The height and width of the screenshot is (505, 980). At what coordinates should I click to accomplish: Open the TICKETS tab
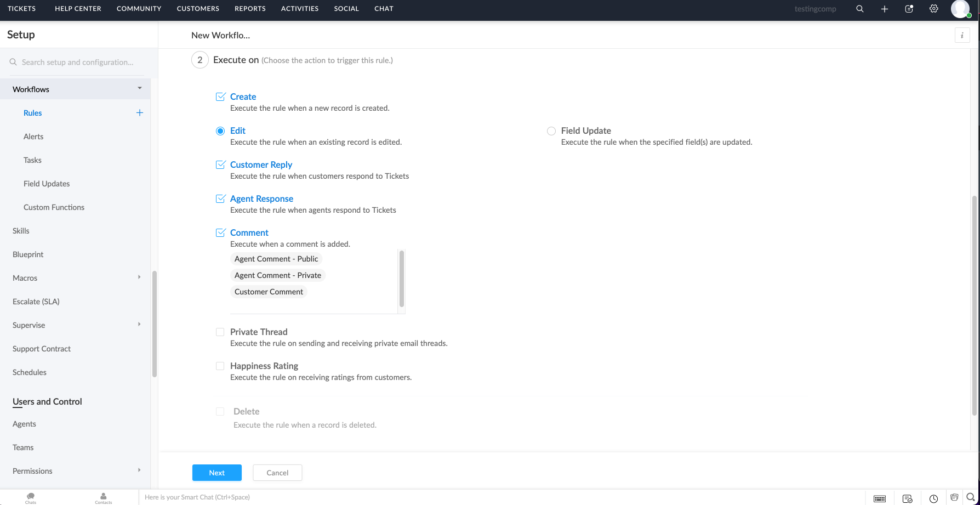[x=22, y=9]
